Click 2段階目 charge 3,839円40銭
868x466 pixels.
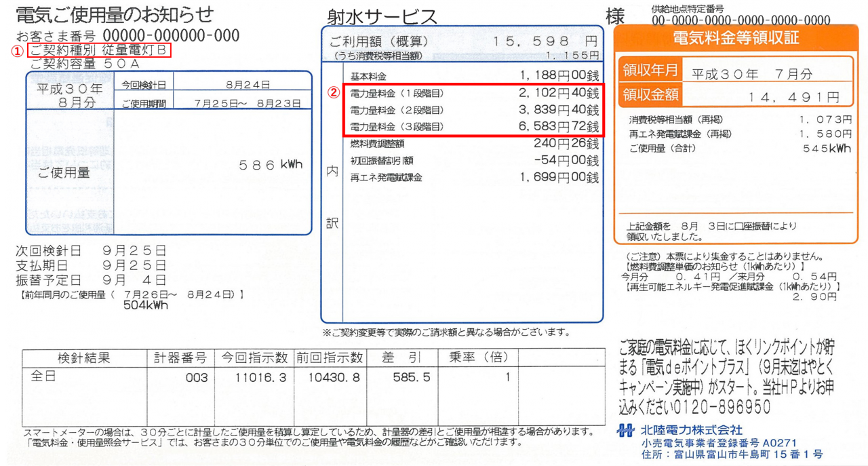pyautogui.click(x=559, y=110)
